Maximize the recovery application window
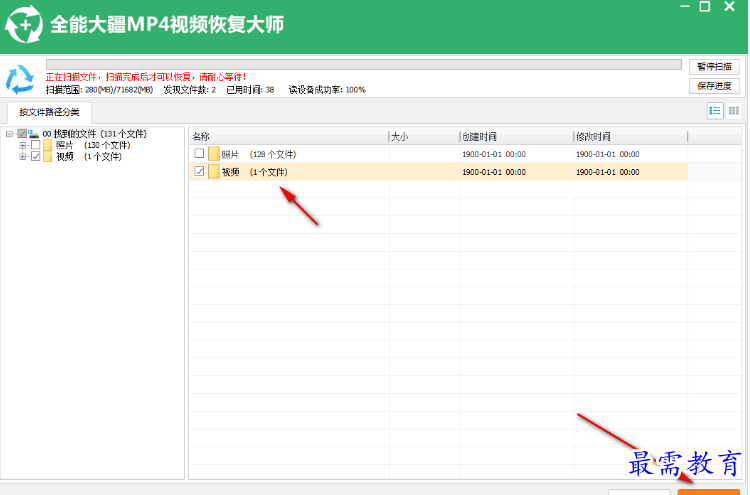Screen dimensions: 750x495 click(705, 6)
